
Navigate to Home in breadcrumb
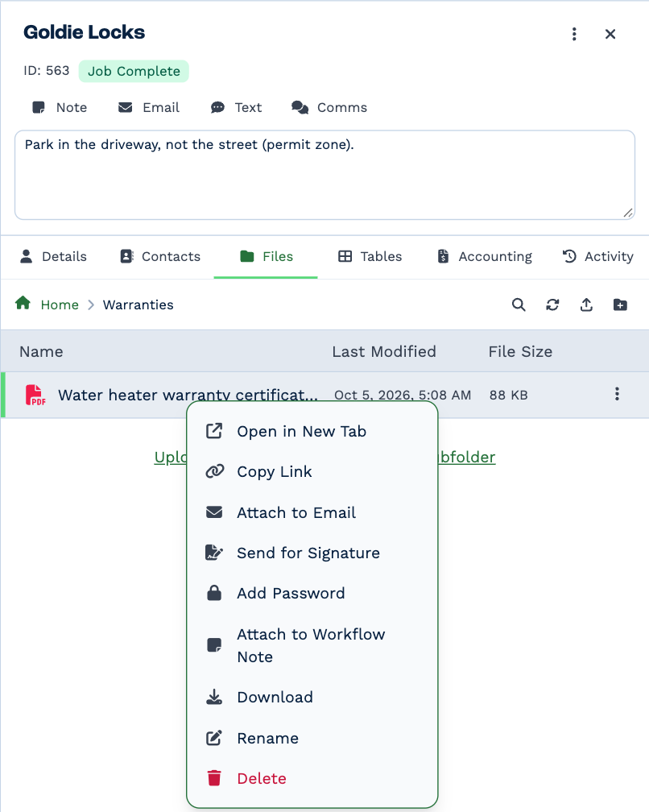60,305
